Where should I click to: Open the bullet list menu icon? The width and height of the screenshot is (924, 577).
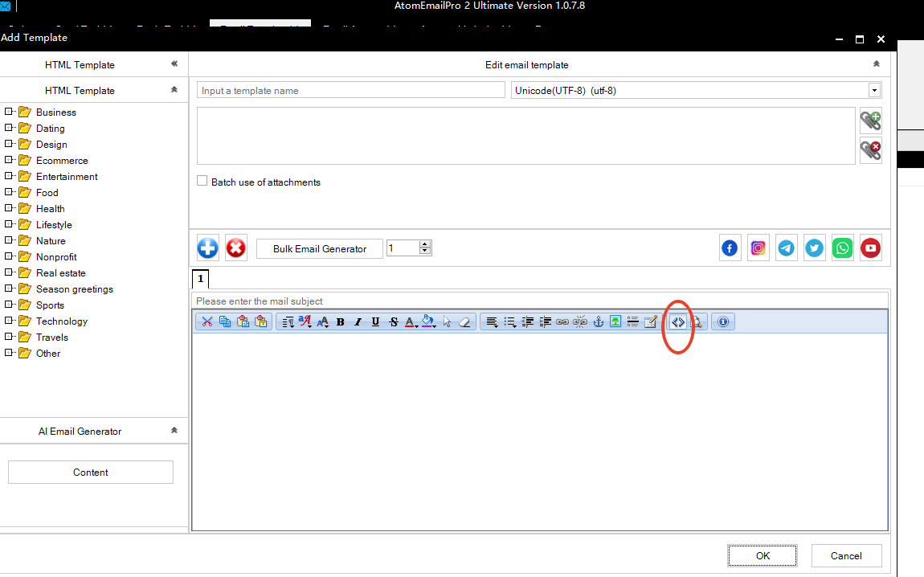pyautogui.click(x=509, y=321)
